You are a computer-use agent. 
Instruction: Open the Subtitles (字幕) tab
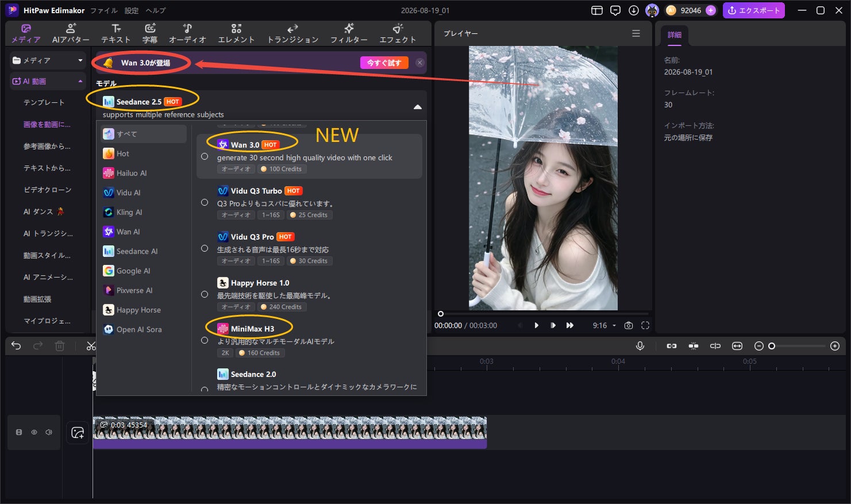point(150,33)
